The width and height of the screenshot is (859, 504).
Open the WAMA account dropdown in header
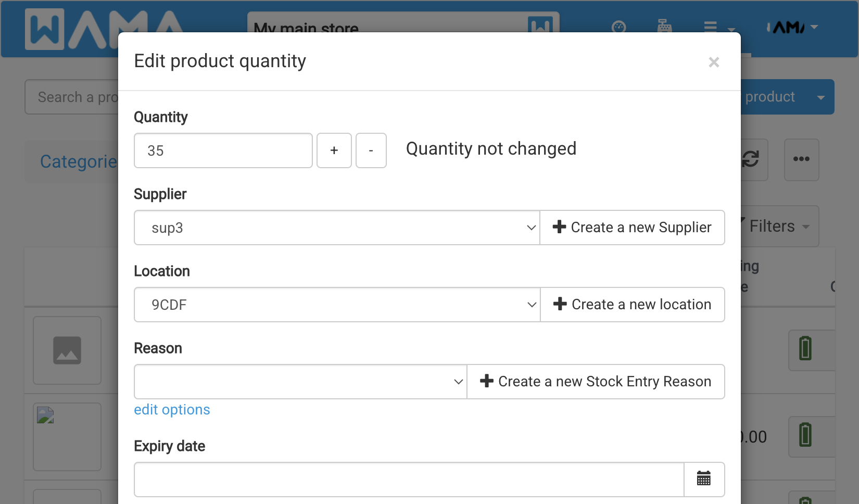[792, 27]
